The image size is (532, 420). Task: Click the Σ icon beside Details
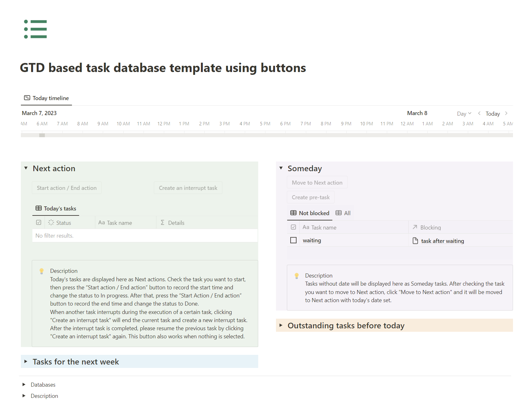tap(162, 223)
